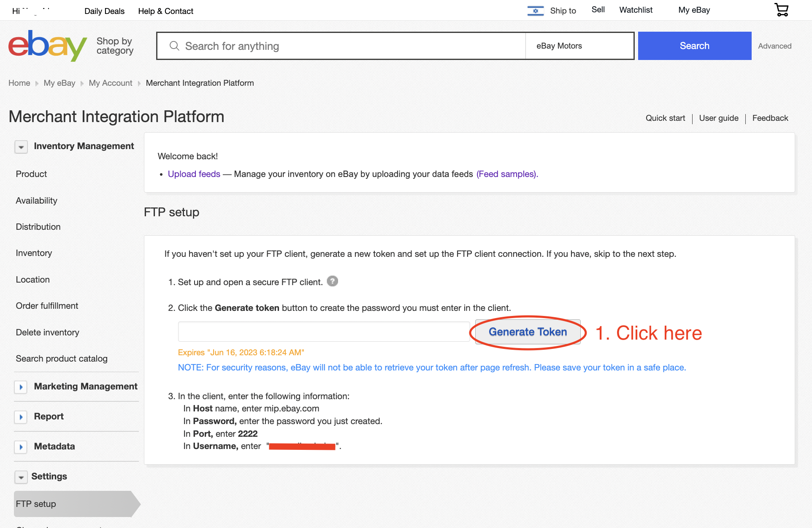
Task: Click the Merchant Integration Platform breadcrumb
Action: [200, 83]
